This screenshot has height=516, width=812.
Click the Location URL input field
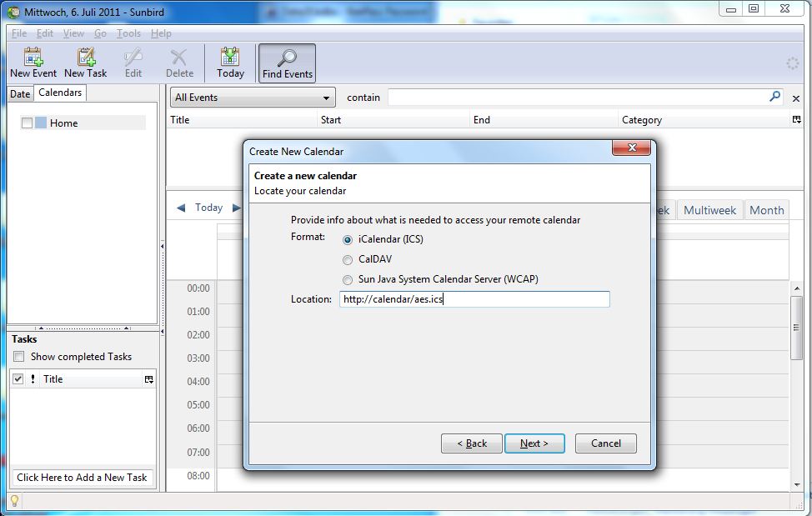click(474, 299)
